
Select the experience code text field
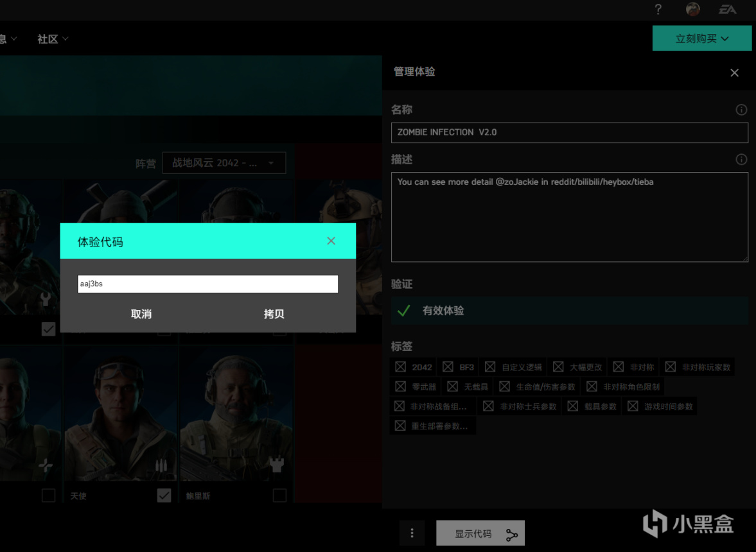[208, 284]
